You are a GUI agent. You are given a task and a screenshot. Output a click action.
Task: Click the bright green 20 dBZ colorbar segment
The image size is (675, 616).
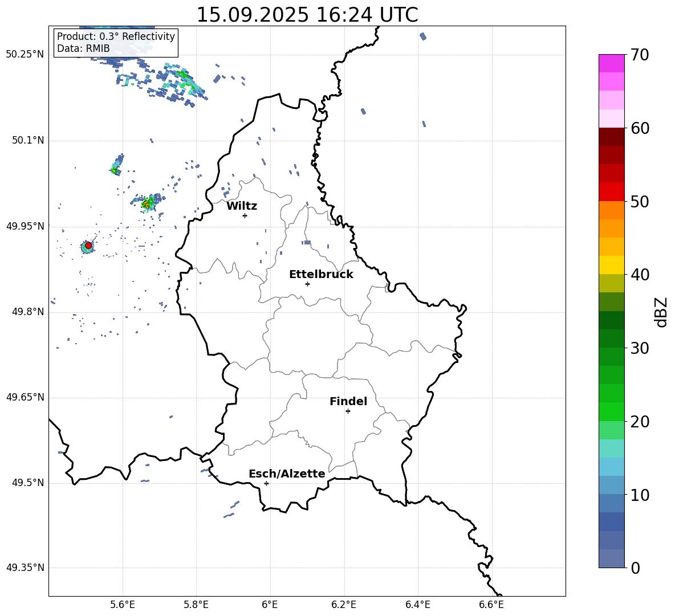(611, 411)
